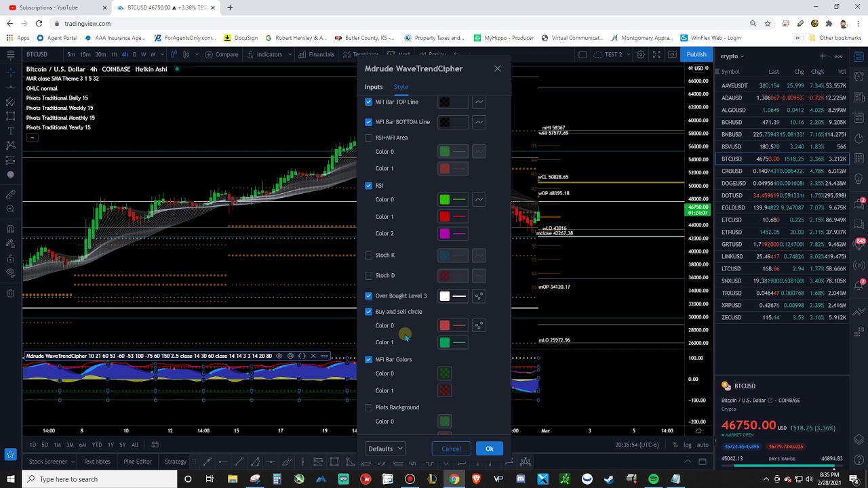Change RSI Color 2 magenta swatch
The height and width of the screenshot is (488, 868).
[444, 233]
